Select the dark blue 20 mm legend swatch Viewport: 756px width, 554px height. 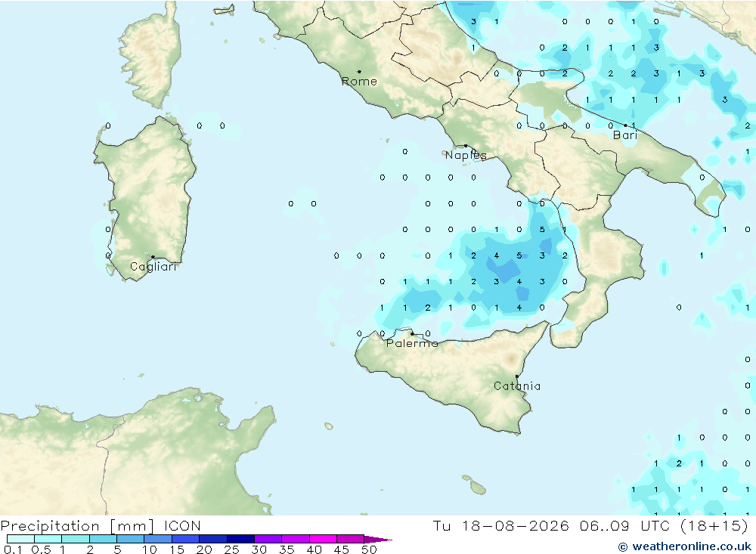pyautogui.click(x=212, y=539)
